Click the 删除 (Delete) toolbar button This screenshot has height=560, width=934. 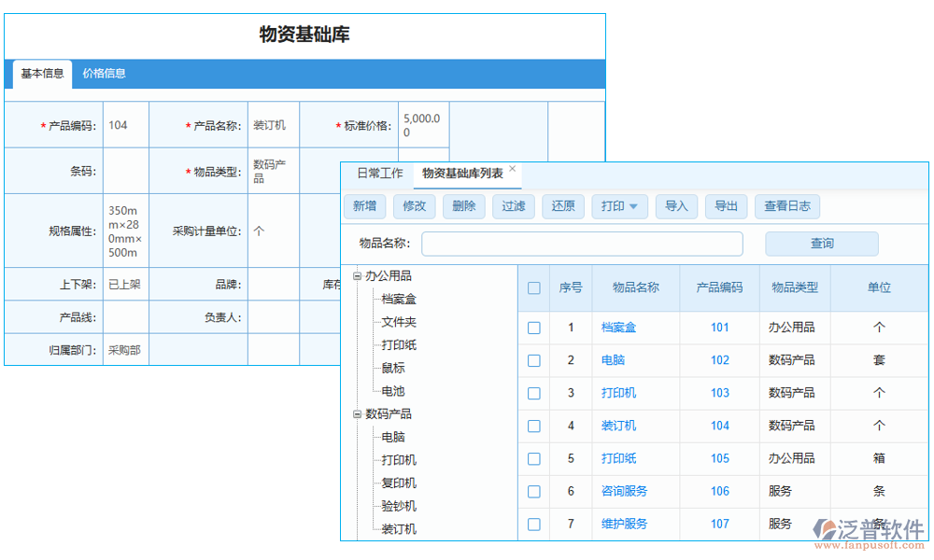point(464,206)
